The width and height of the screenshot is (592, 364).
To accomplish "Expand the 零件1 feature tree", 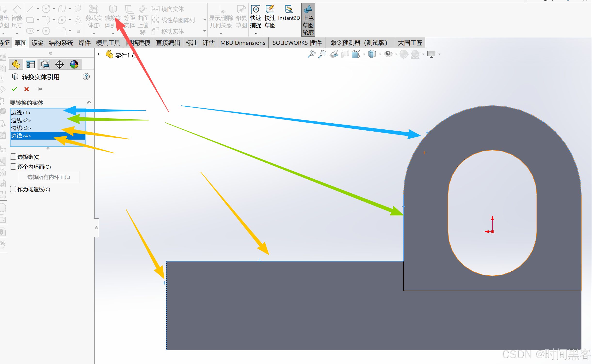I will 98,54.
